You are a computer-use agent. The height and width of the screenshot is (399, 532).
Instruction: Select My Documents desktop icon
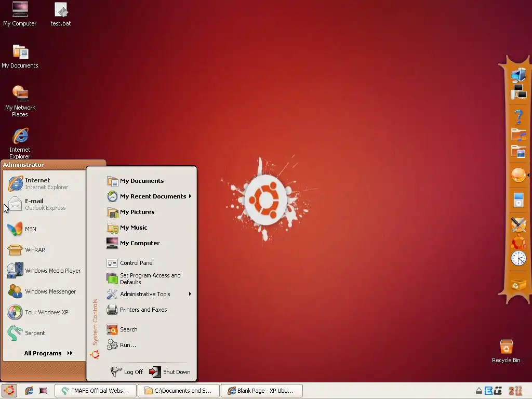tap(20, 56)
